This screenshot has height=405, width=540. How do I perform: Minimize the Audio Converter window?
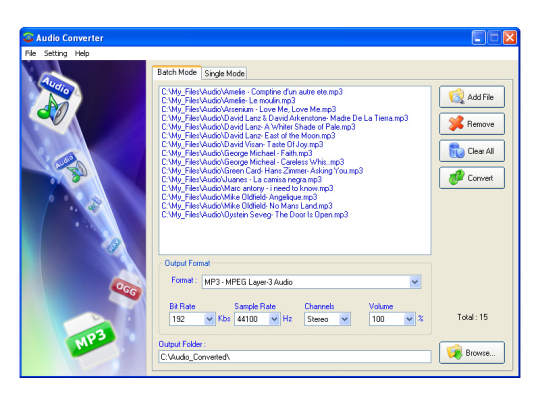tap(478, 38)
